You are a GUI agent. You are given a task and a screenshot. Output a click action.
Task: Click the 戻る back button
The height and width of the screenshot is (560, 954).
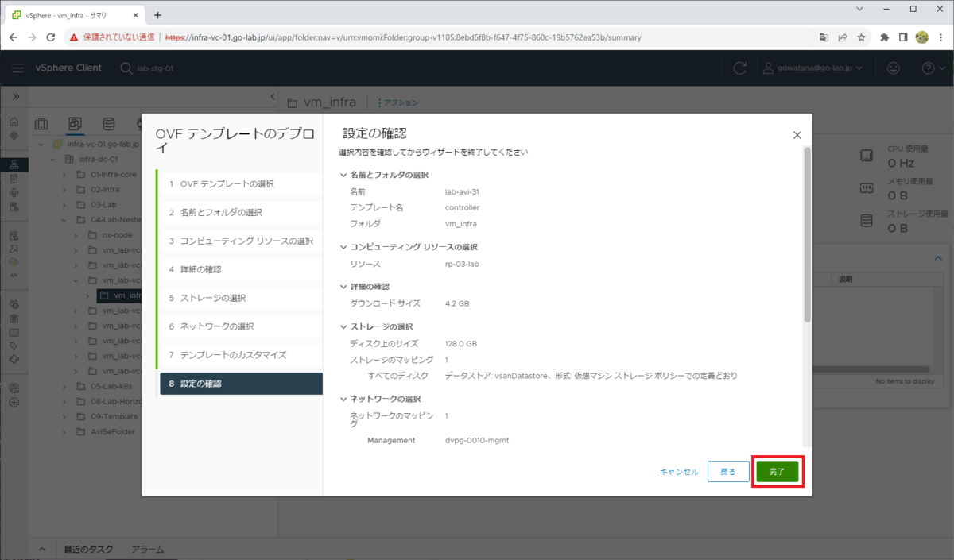[728, 472]
